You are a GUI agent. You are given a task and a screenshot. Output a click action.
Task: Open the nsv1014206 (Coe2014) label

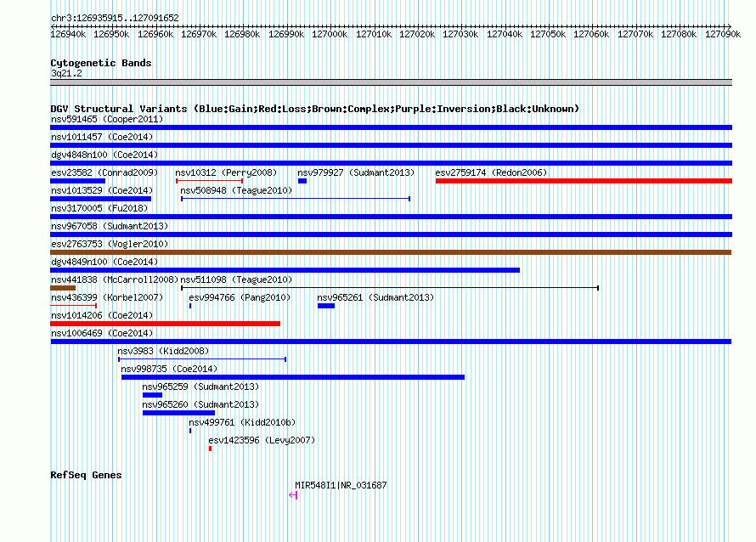tap(102, 315)
